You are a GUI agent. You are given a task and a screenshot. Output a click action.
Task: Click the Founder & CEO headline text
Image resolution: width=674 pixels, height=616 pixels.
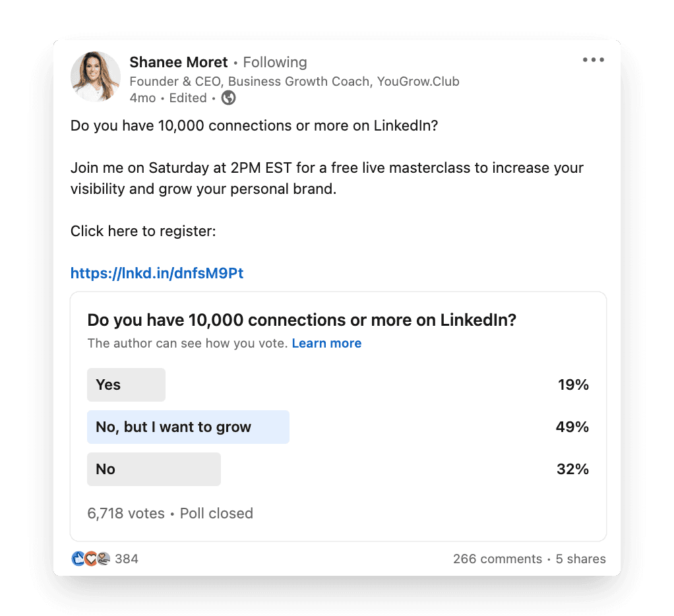coord(294,81)
